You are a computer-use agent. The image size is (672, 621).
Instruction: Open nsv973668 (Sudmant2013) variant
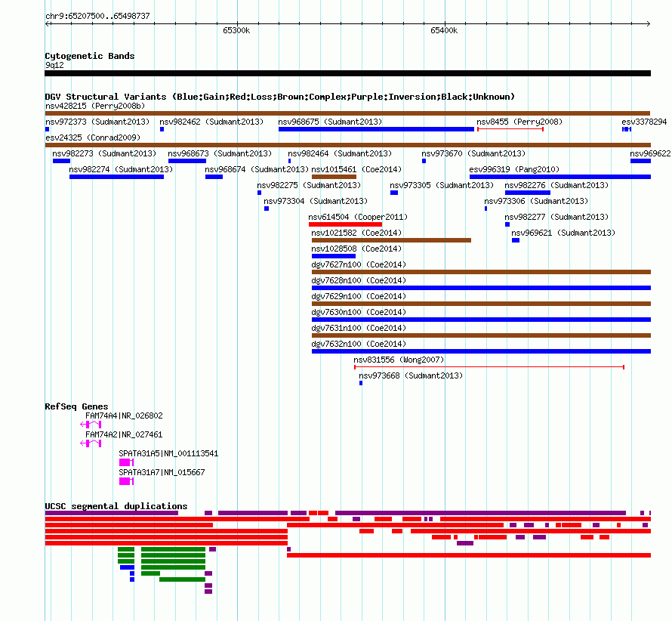click(x=411, y=375)
